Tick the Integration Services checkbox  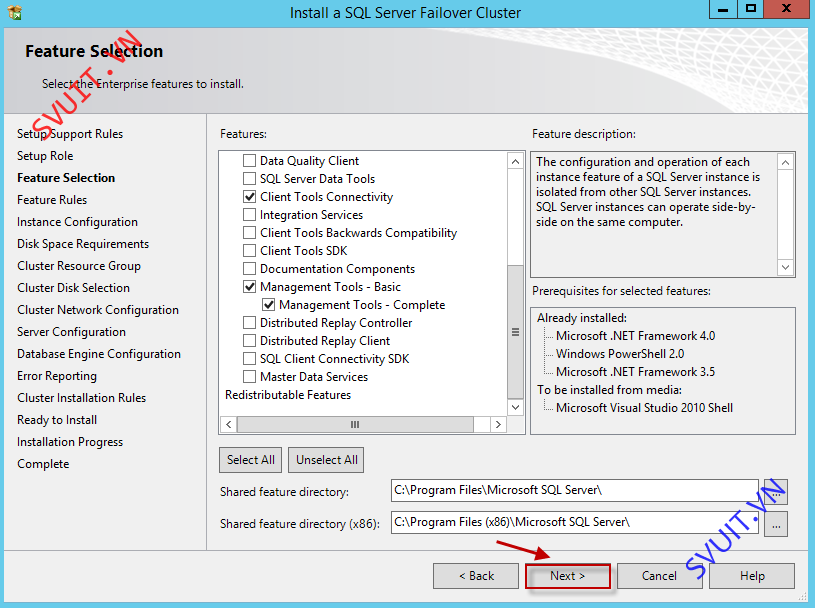click(x=249, y=215)
